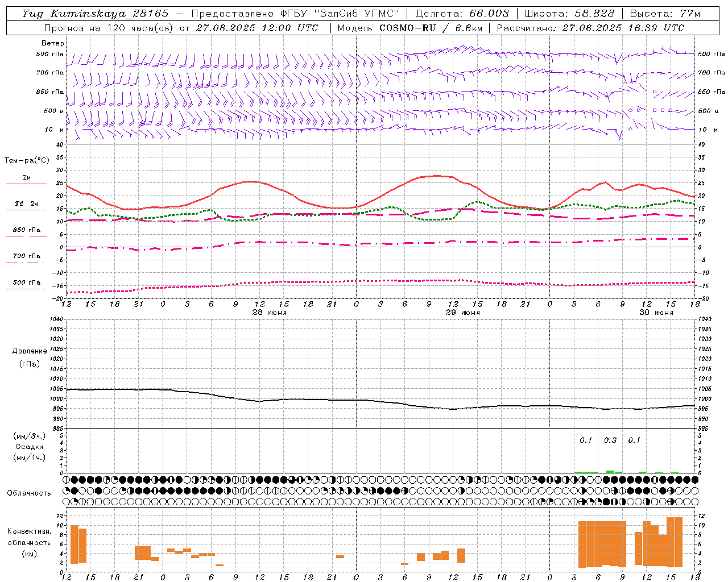728x582 pixels.
Task: Click the 30 июня date label
Action: pos(656,313)
